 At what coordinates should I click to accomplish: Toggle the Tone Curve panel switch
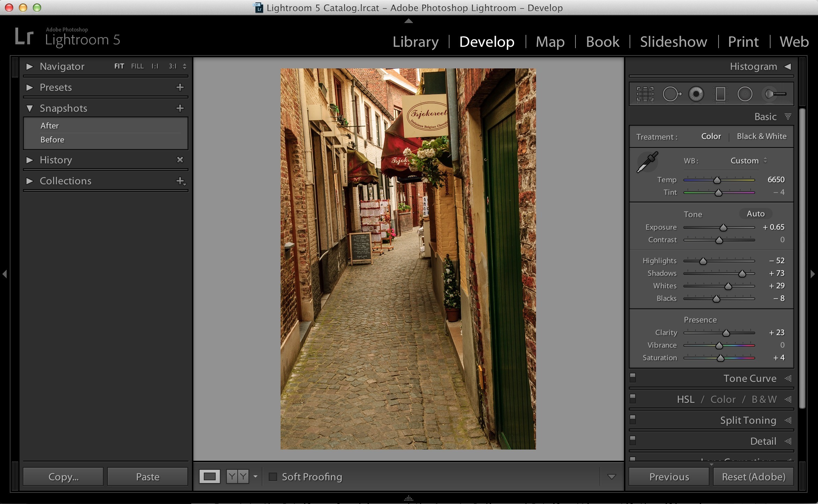point(633,377)
